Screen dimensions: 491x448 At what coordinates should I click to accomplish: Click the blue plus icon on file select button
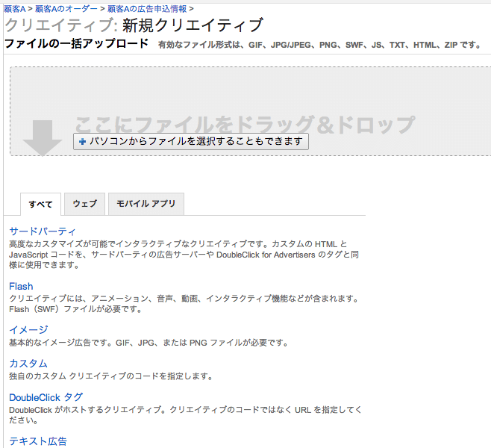click(x=82, y=141)
